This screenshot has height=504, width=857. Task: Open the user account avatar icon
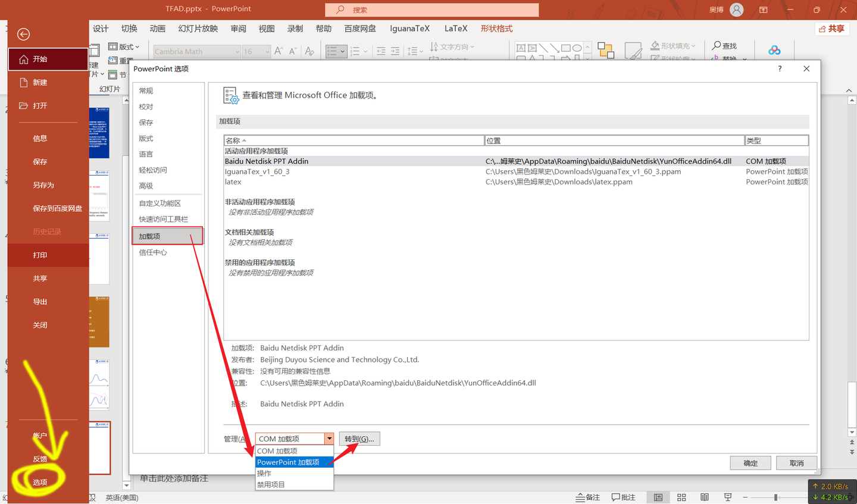[x=737, y=10]
